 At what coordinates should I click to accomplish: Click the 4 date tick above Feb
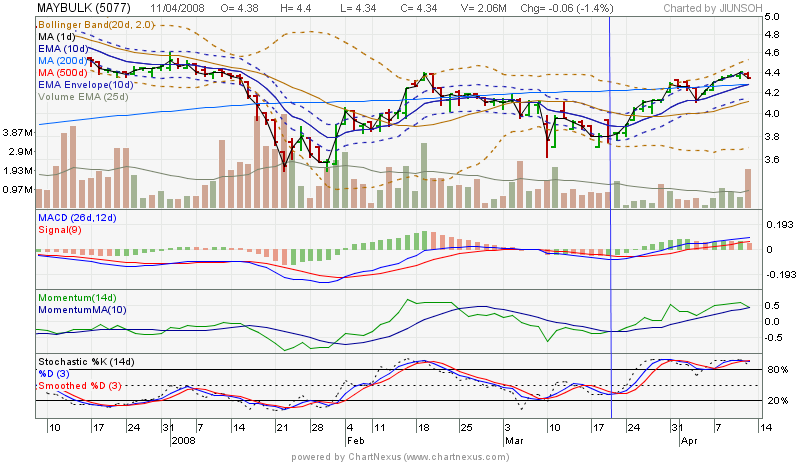click(x=350, y=428)
